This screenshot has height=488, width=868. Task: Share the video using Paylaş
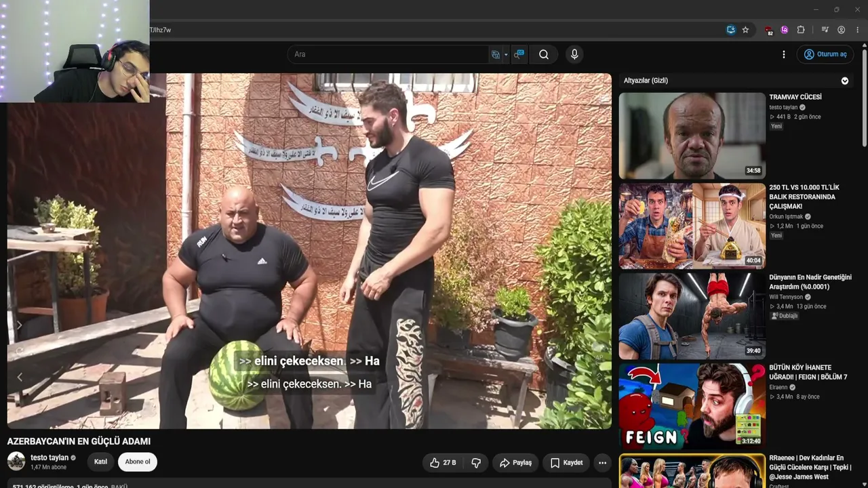point(515,463)
